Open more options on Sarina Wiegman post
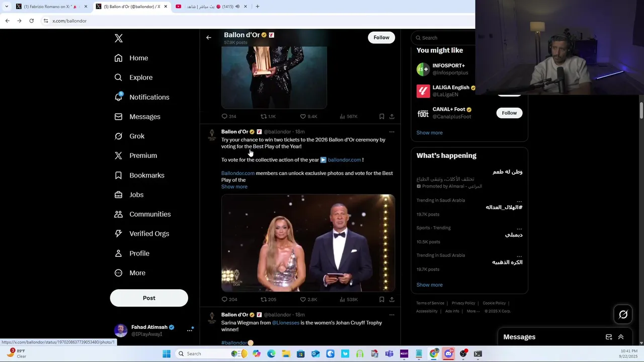Viewport: 644px width, 362px height. (x=391, y=315)
